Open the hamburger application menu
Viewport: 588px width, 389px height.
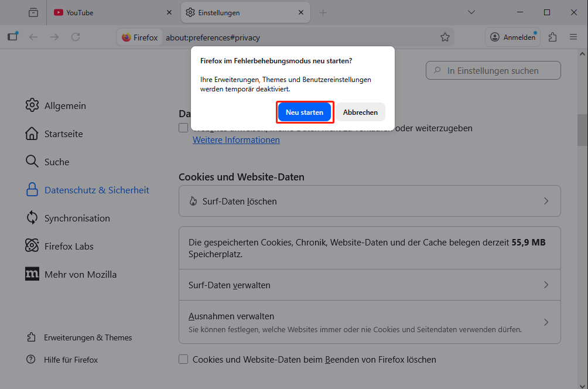(573, 36)
